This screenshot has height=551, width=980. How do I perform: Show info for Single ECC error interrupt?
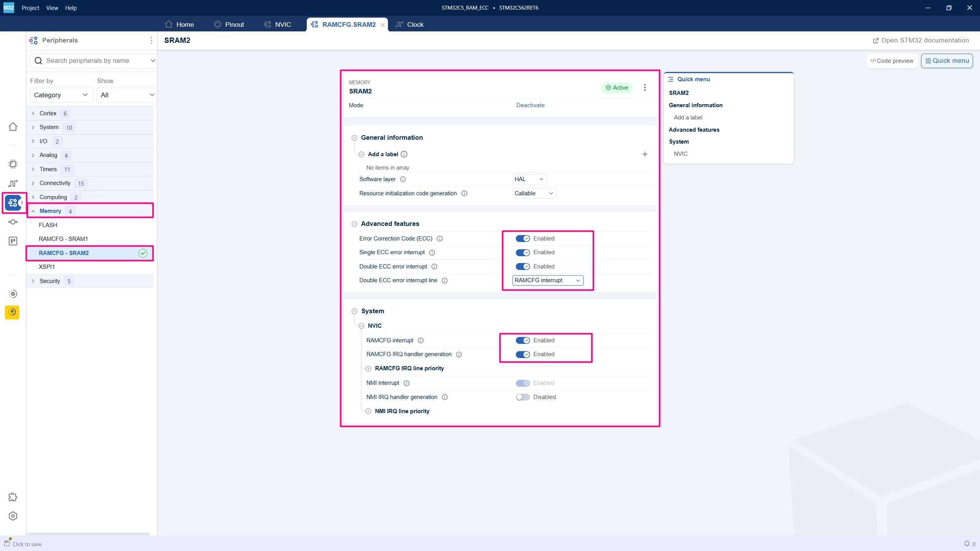[x=432, y=253]
